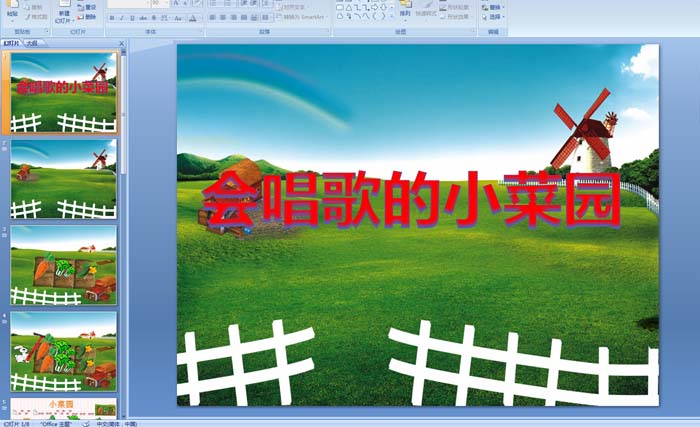The image size is (700, 427).
Task: Select slide 4 thumbnail with white rabbit
Action: (63, 352)
